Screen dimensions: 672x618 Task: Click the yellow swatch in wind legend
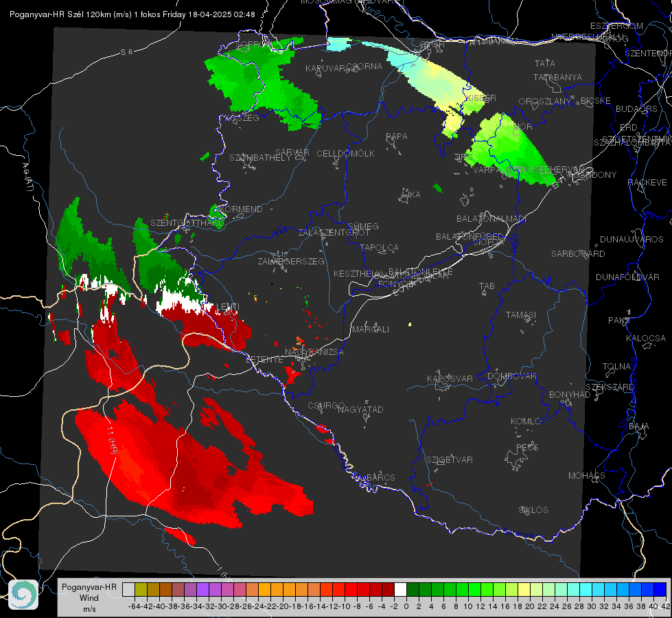coord(524,589)
